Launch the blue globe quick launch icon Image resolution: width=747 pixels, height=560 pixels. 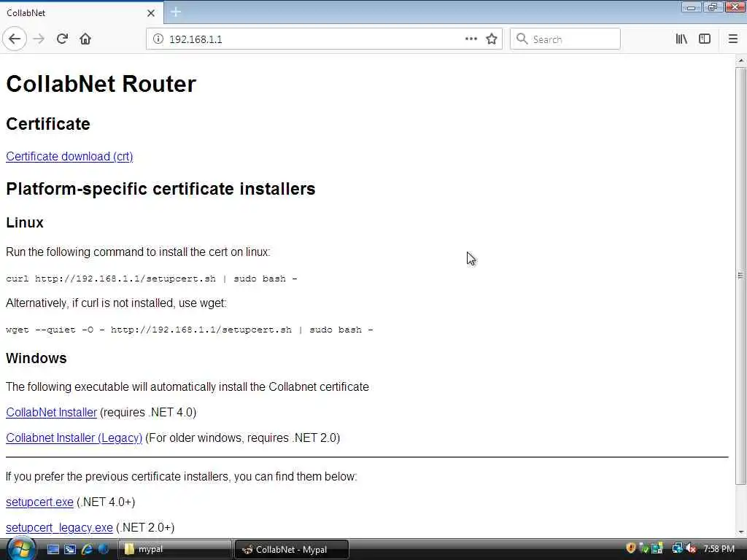[x=104, y=549]
